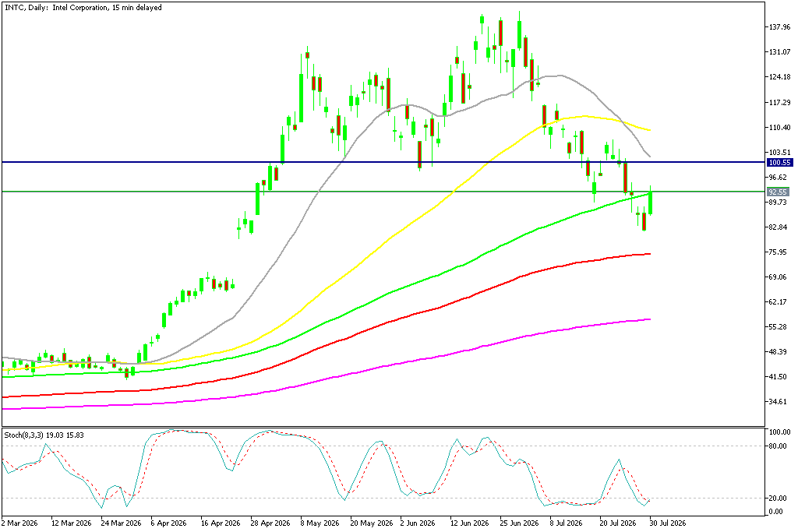Click the '2 Jun 2026' date label
Viewport: 798px width, 532px height.
[418, 523]
